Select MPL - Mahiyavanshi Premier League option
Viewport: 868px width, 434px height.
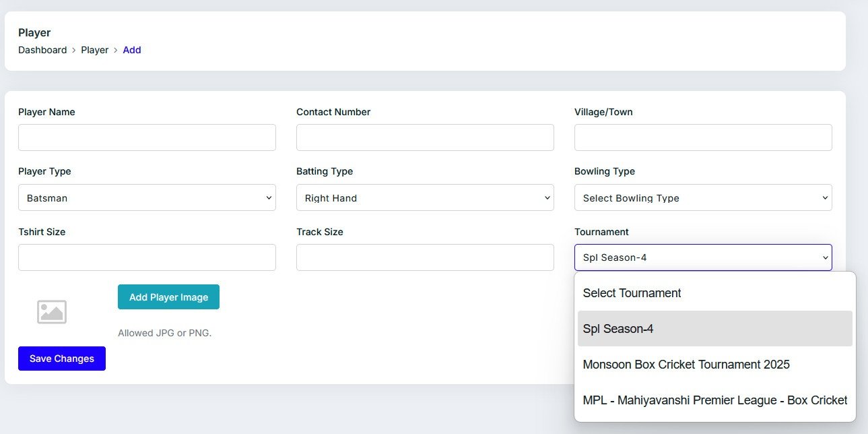(714, 400)
